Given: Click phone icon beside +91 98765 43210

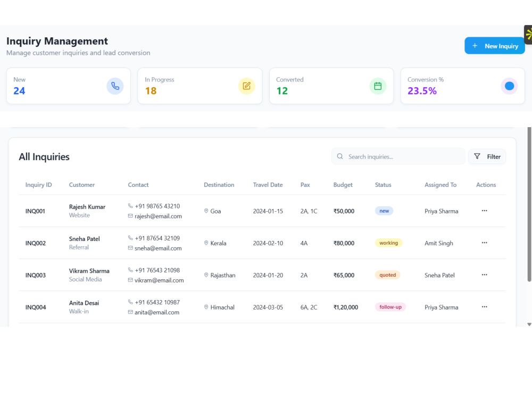Looking at the screenshot, I should (x=130, y=205).
